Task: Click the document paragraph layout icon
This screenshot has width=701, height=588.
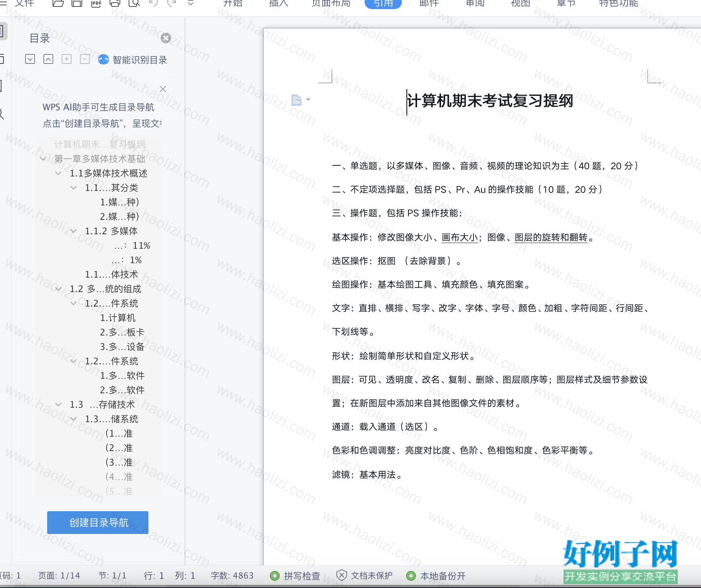Action: coord(296,100)
